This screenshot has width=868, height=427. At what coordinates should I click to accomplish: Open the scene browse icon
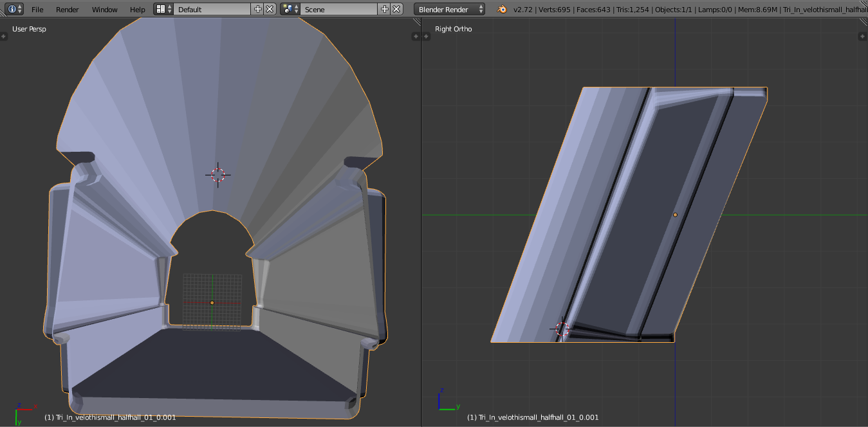(291, 10)
